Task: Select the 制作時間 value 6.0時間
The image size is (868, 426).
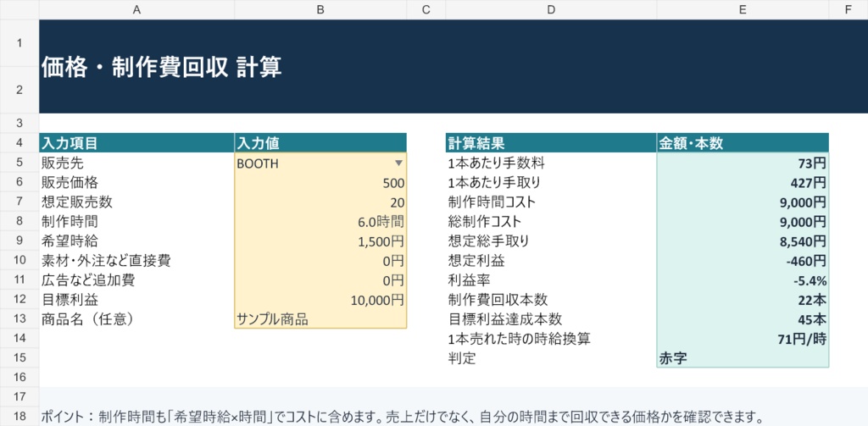Action: tap(320, 223)
